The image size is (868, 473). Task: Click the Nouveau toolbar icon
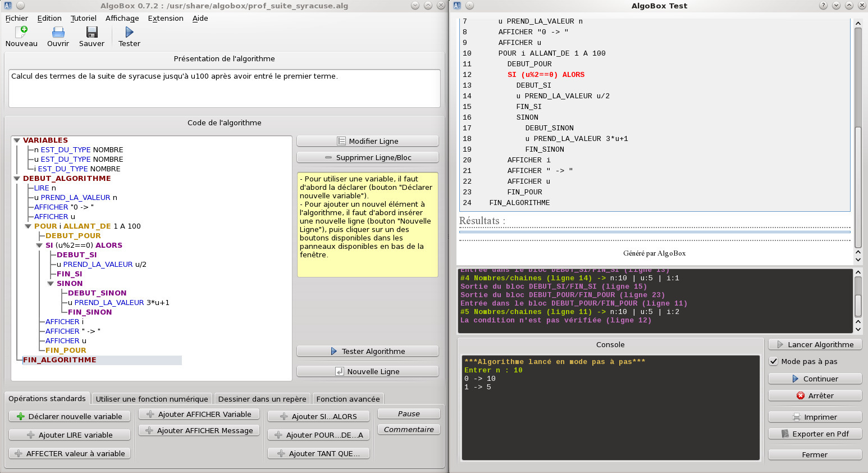(x=21, y=32)
